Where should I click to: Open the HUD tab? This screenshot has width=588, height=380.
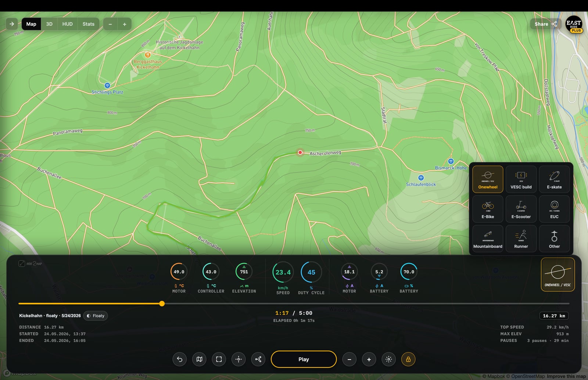click(x=67, y=24)
